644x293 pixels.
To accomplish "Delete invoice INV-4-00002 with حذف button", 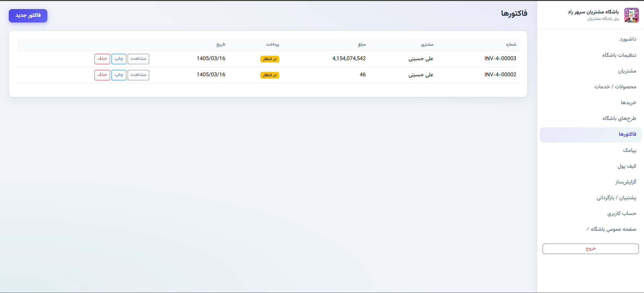I will pyautogui.click(x=102, y=75).
